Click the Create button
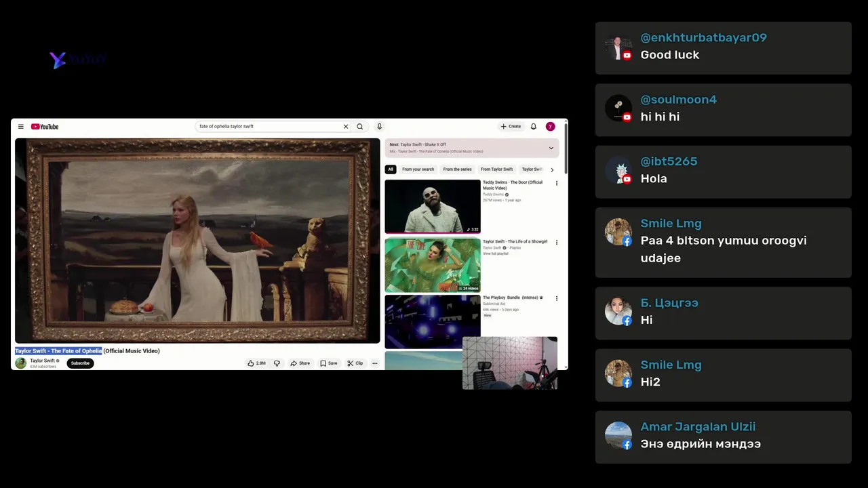This screenshot has height=488, width=868. tap(511, 127)
